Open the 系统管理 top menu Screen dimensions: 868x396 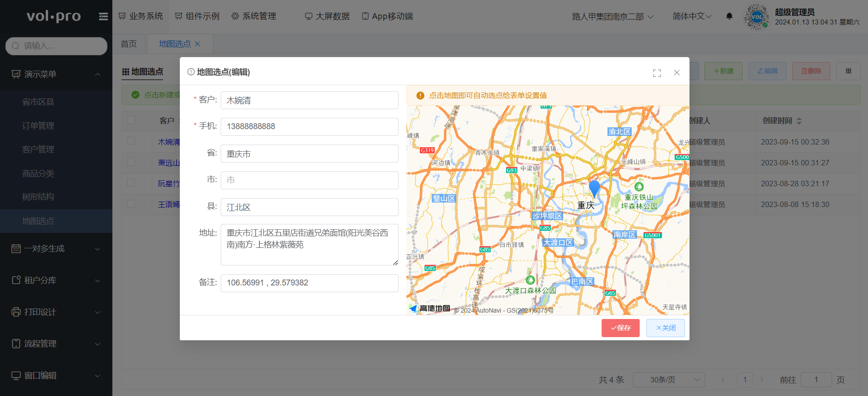point(254,16)
